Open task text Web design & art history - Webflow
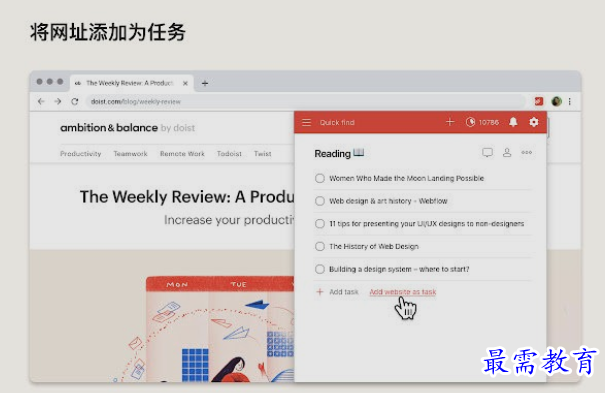The height and width of the screenshot is (393, 605). point(388,201)
